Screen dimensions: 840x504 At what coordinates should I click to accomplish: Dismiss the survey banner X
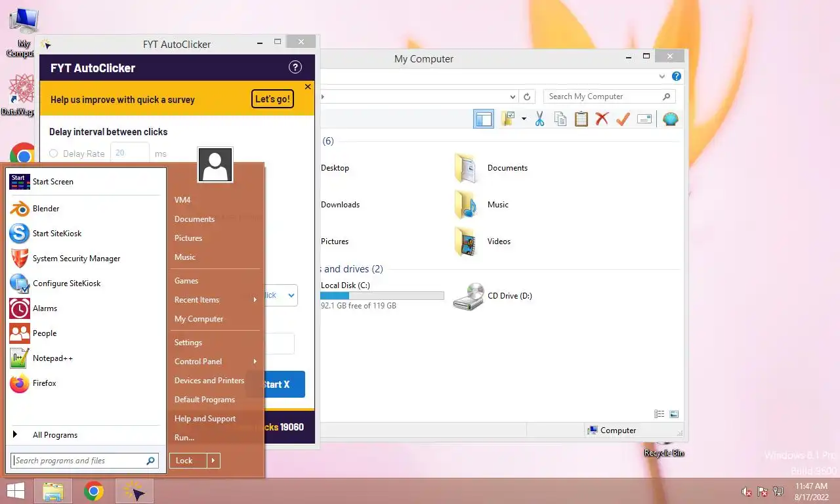pyautogui.click(x=308, y=87)
